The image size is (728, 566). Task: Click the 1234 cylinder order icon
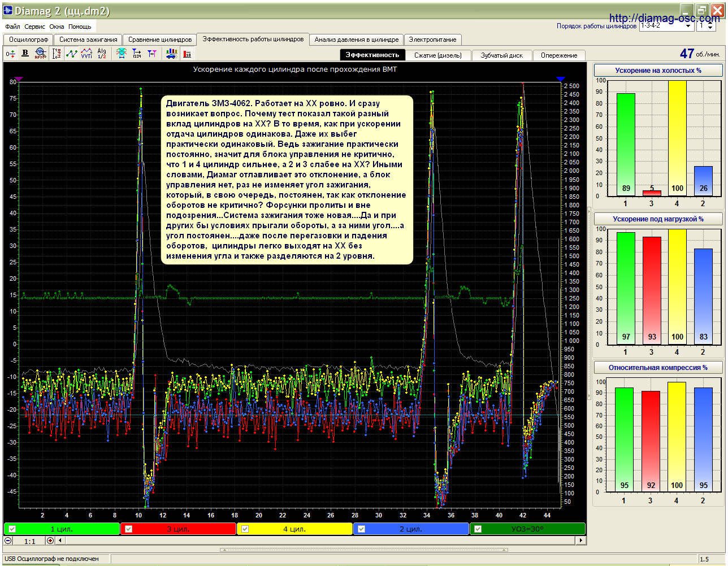tap(137, 54)
